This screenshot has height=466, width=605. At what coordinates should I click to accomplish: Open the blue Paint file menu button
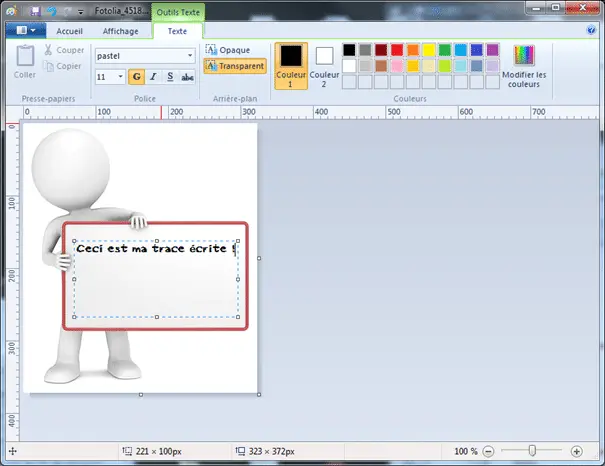[26, 30]
